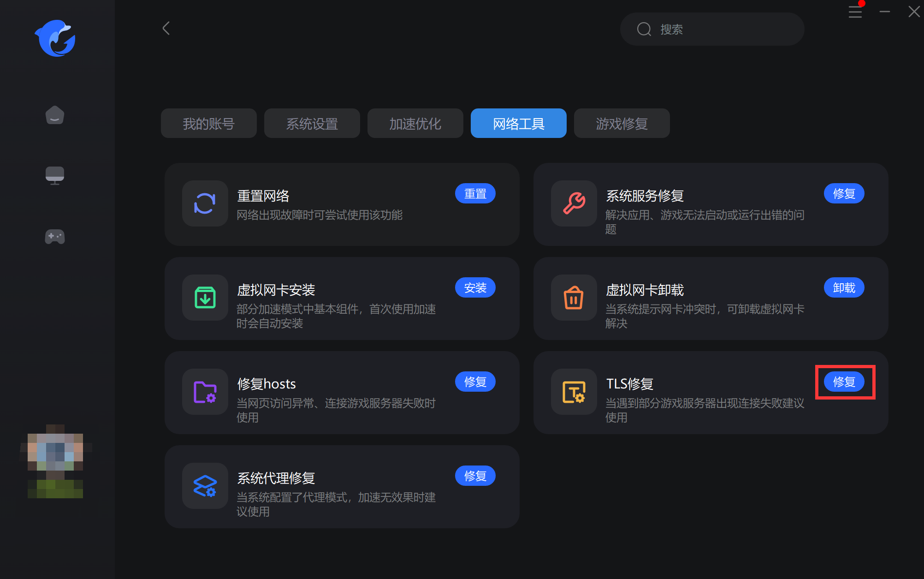Click 安装 button for 虚拟网卡安装
The image size is (924, 579).
tap(475, 287)
